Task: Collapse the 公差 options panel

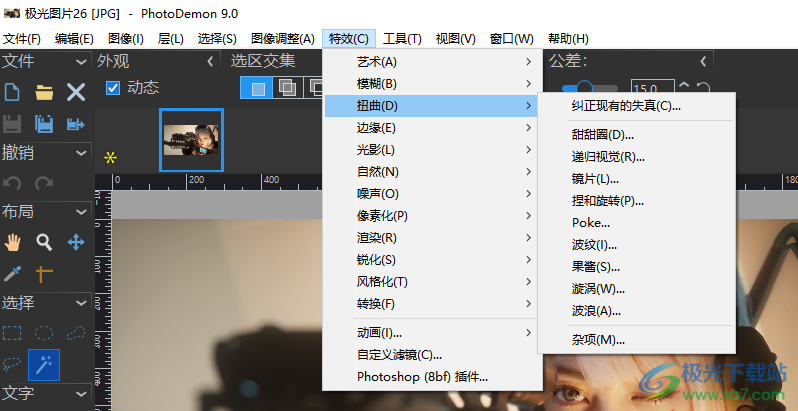Action: click(x=703, y=62)
